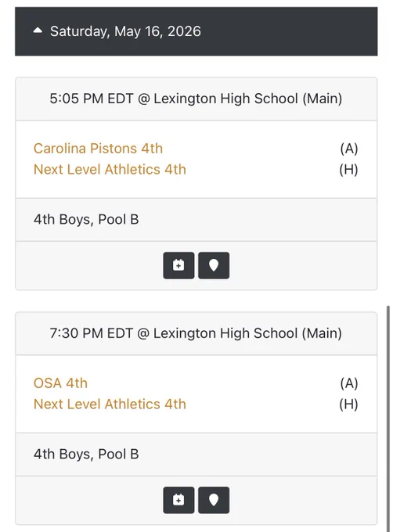Click the (A) marker beside Carolina Pistons 4th
Viewport: 393px width, 532px height.
tap(349, 149)
